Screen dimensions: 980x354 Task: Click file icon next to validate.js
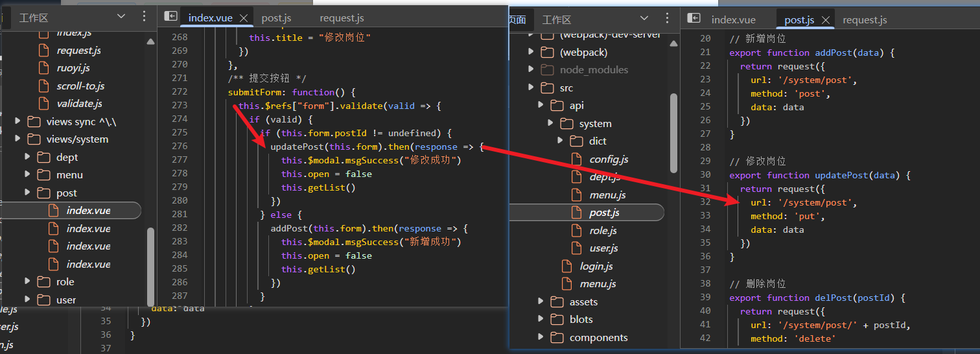click(x=44, y=103)
